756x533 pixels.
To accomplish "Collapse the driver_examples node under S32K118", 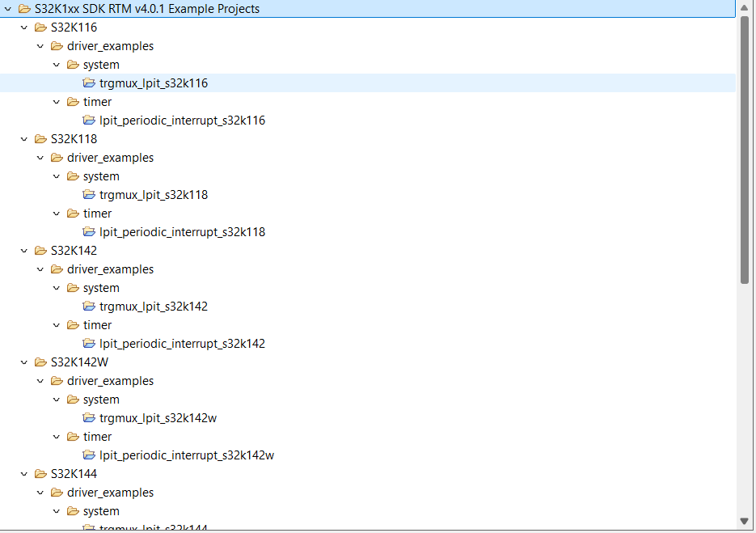I will pos(40,157).
